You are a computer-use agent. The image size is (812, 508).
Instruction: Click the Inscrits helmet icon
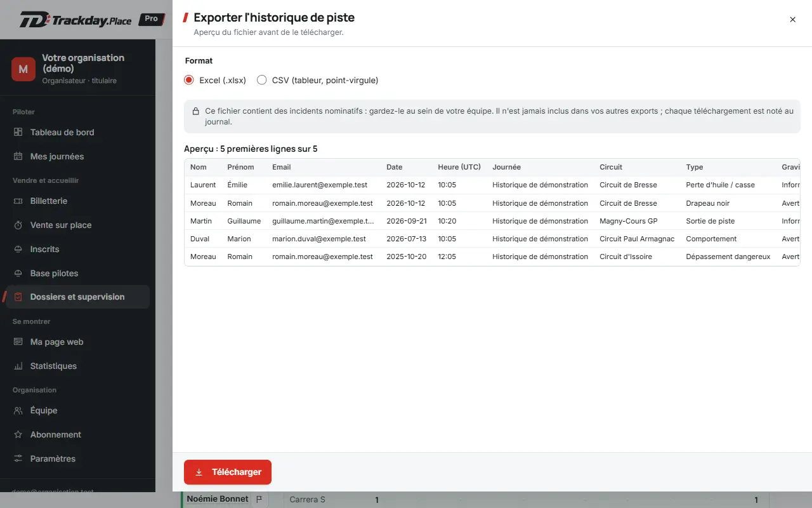click(x=18, y=249)
